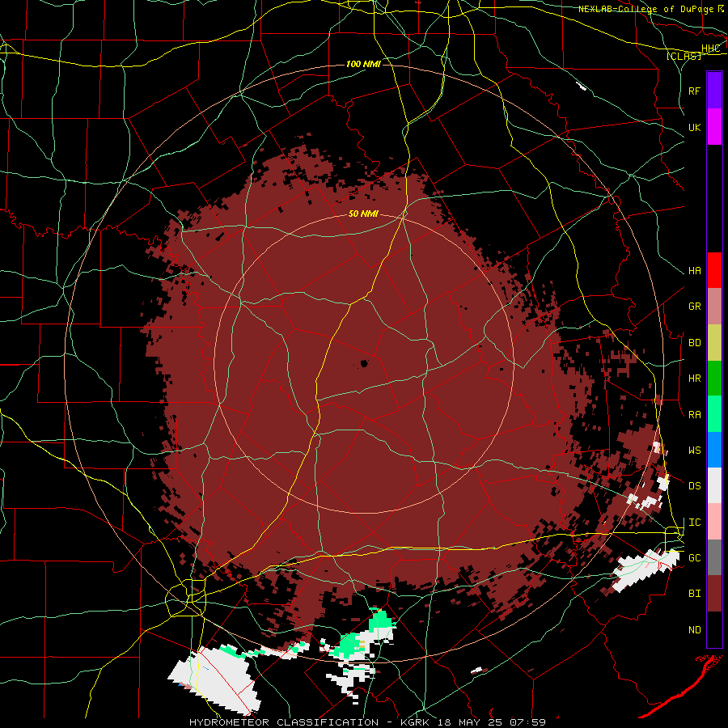The image size is (728, 728).
Task: Click the black radar site dot at map center
Action: pos(364,363)
